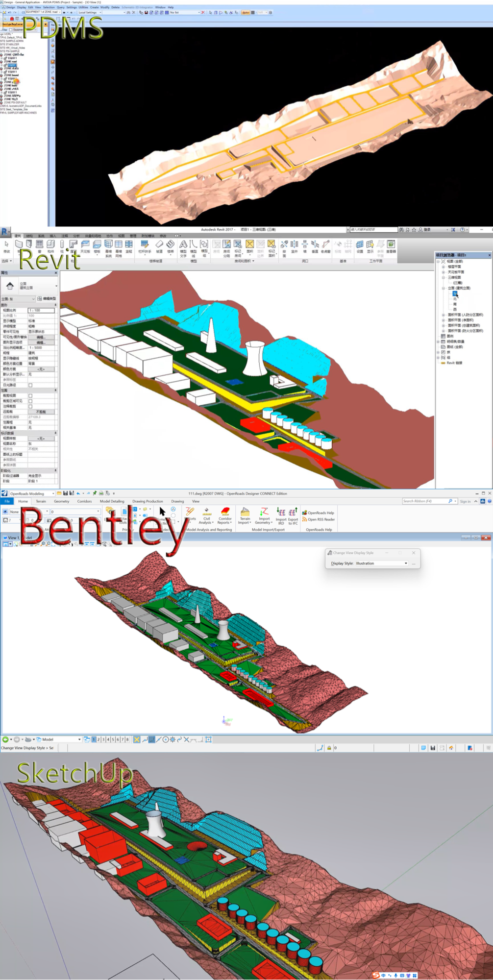Switch to the 结构 ribbon tab in Revit
493x980 pixels.
(x=29, y=236)
